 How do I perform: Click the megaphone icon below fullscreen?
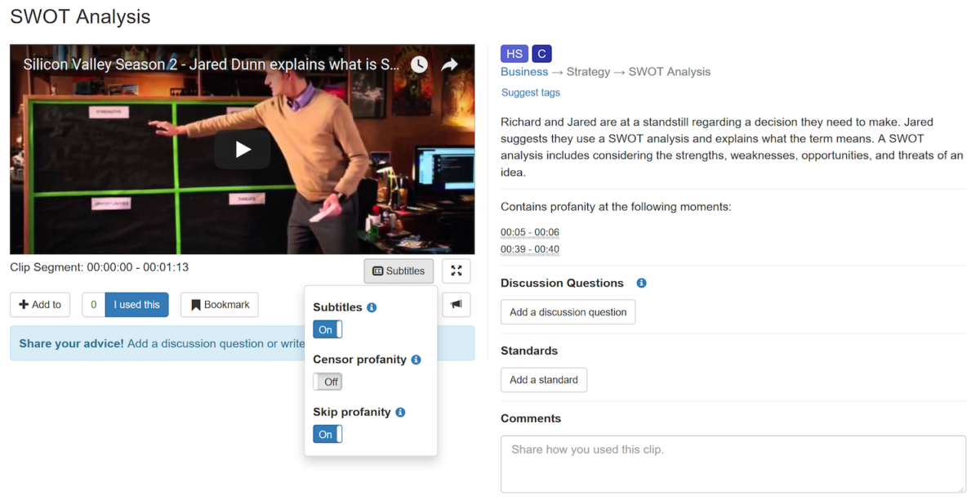pyautogui.click(x=456, y=304)
